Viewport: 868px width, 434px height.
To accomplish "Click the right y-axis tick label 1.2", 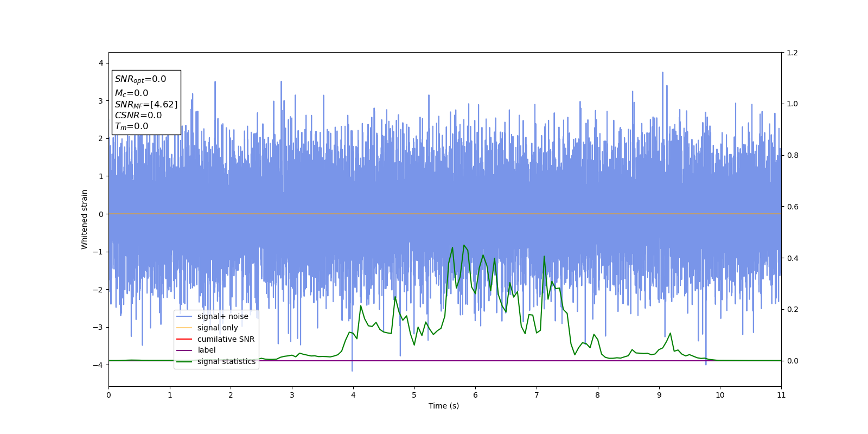I will (792, 53).
